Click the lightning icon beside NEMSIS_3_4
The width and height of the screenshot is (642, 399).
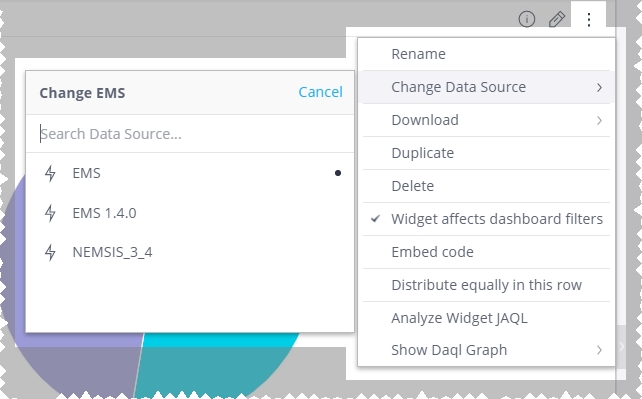[x=50, y=252]
